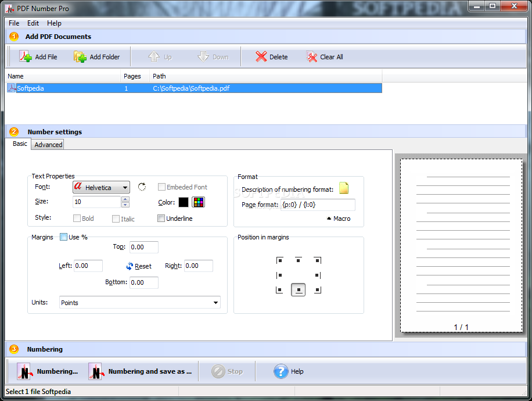Delete the selected file with the red X
The image size is (532, 401).
point(261,57)
